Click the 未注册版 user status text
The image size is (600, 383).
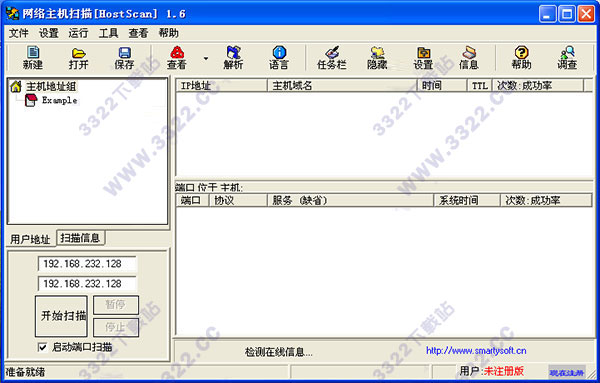click(x=504, y=371)
